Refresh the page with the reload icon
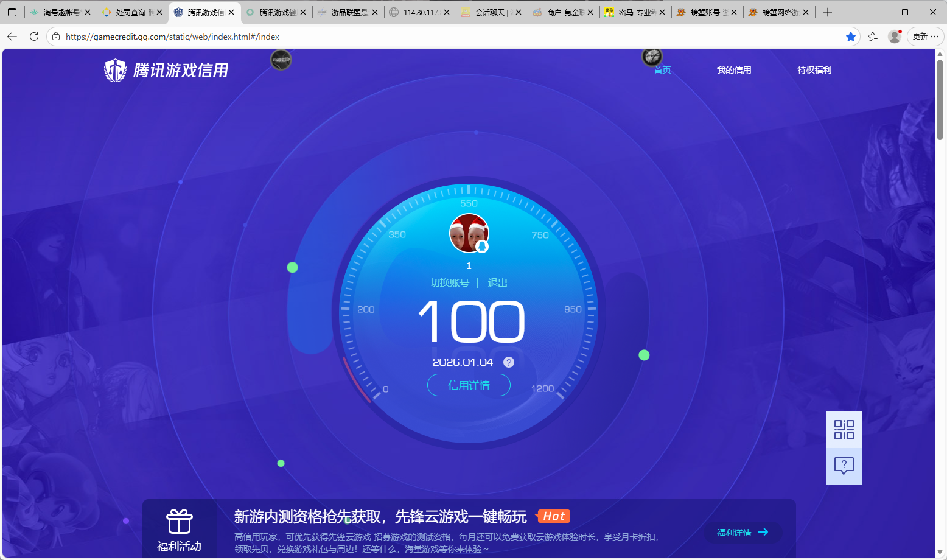The width and height of the screenshot is (947, 560). (34, 37)
